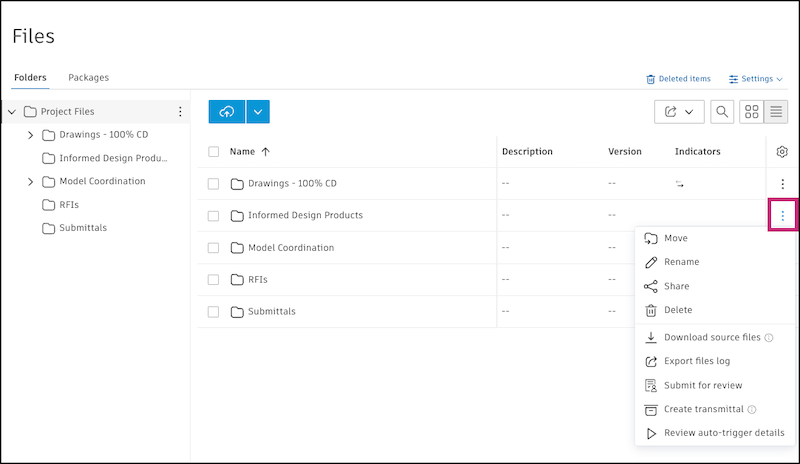Tick the RFIs row checkbox
800x464 pixels.
point(213,279)
